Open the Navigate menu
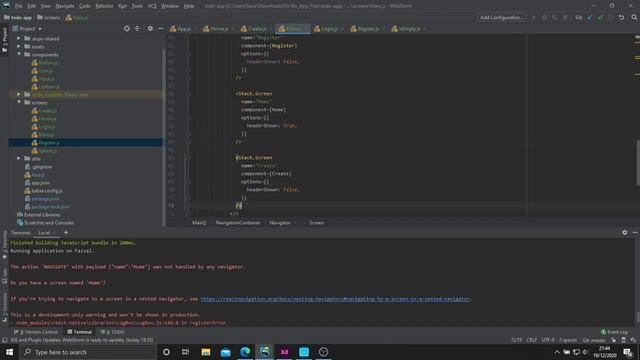 (x=65, y=6)
